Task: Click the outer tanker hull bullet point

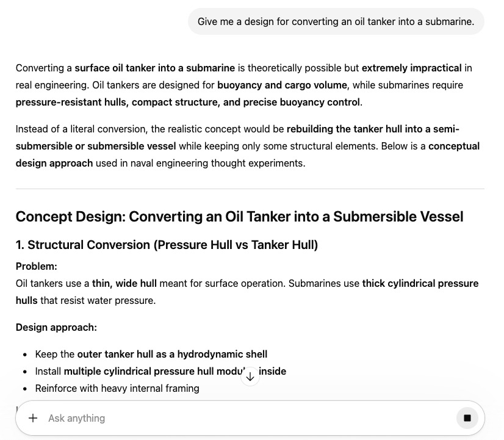Action: tap(151, 354)
